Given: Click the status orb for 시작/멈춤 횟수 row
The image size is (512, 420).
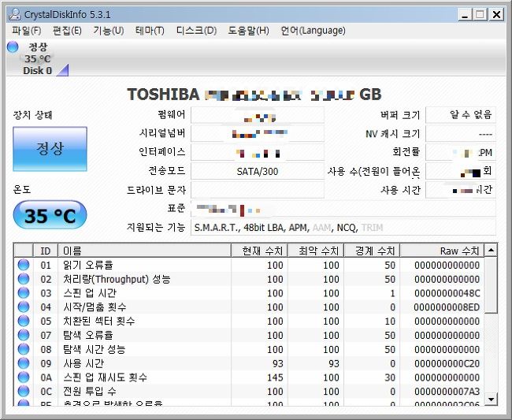Looking at the screenshot, I should (x=24, y=307).
